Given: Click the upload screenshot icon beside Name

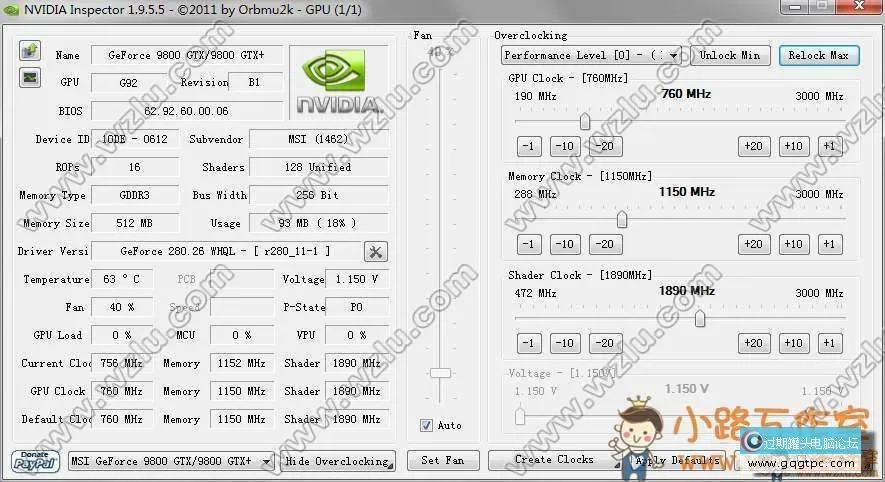Looking at the screenshot, I should pos(30,50).
